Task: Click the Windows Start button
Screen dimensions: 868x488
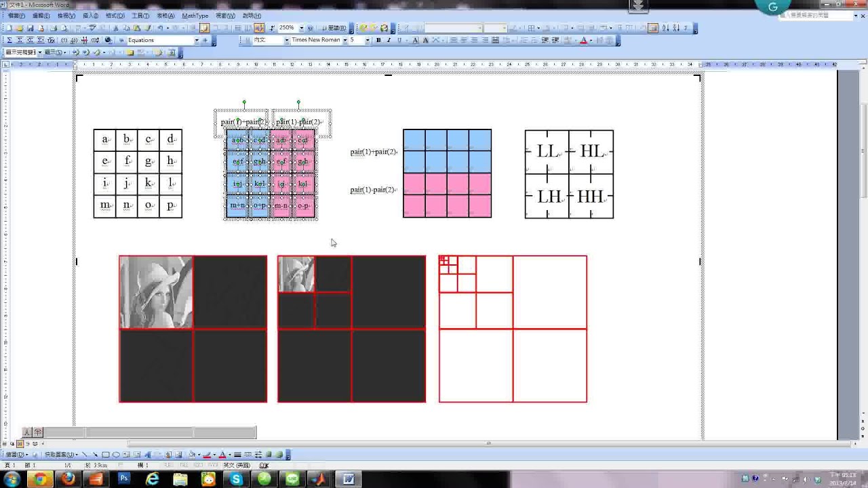Action: [12, 479]
